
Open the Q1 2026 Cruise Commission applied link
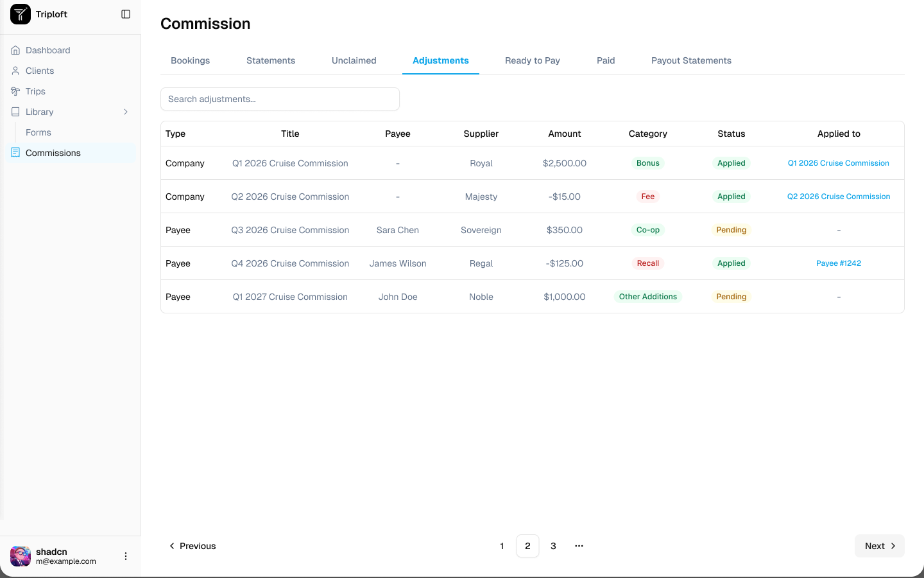tap(839, 163)
